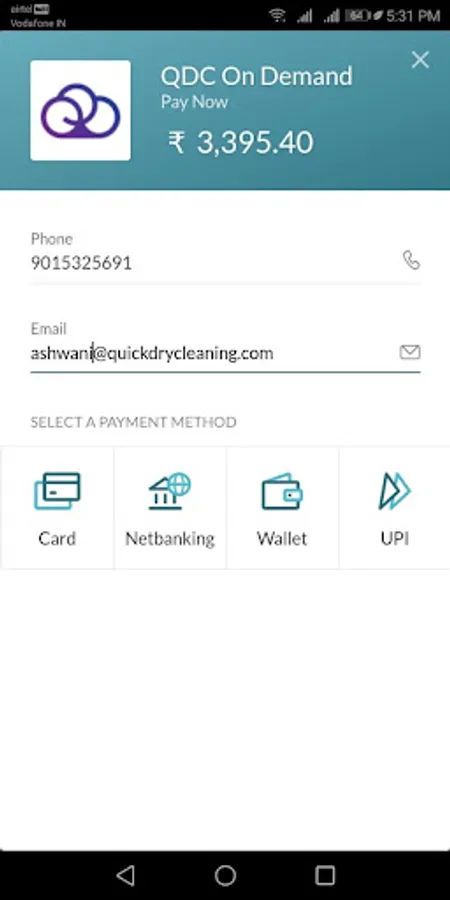Tap the QDC On Demand title
The height and width of the screenshot is (900, 450).
pos(257,76)
